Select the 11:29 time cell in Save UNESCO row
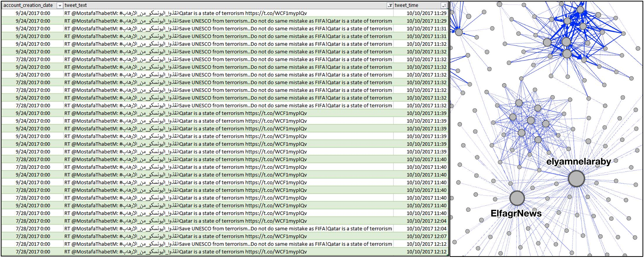The height and width of the screenshot is (258, 644). (426, 21)
